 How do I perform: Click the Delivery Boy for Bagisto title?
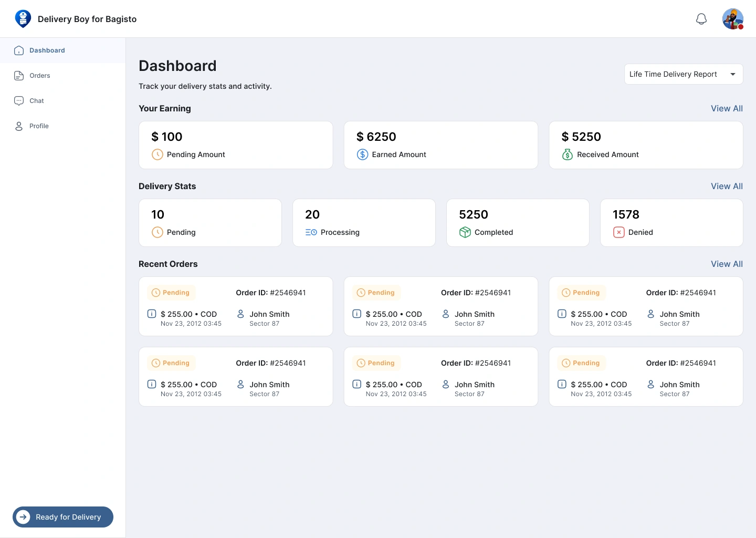pos(87,19)
